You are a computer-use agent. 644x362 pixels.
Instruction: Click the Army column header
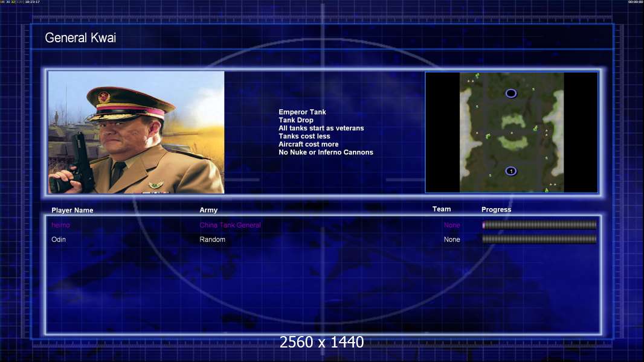(x=208, y=210)
